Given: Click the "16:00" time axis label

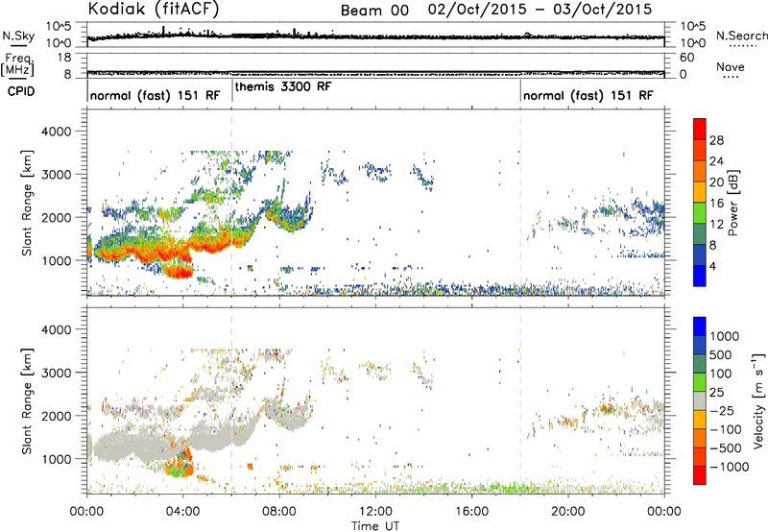Looking at the screenshot, I should [471, 512].
